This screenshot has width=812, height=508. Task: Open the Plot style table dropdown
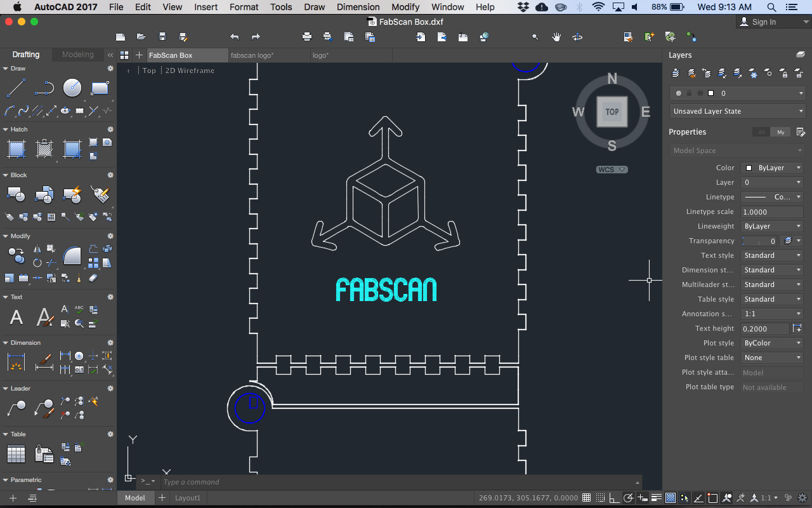(x=772, y=358)
